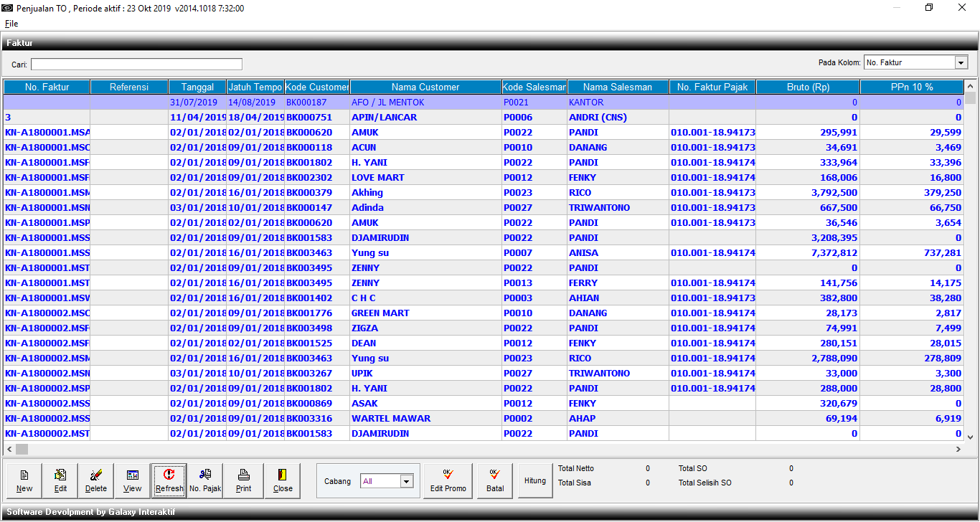Click the Cari search input field
This screenshot has height=522, width=980.
point(136,65)
